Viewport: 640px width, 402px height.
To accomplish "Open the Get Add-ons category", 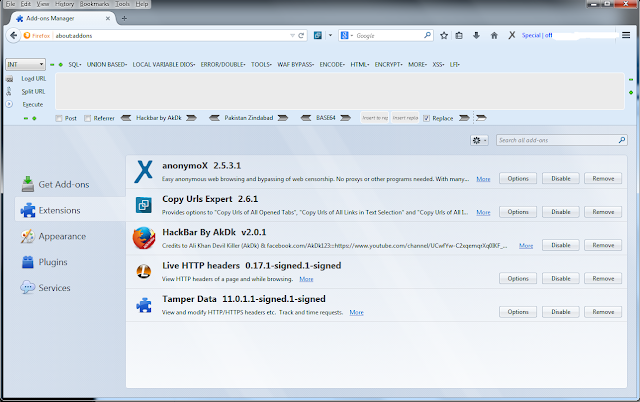I will (x=55, y=184).
